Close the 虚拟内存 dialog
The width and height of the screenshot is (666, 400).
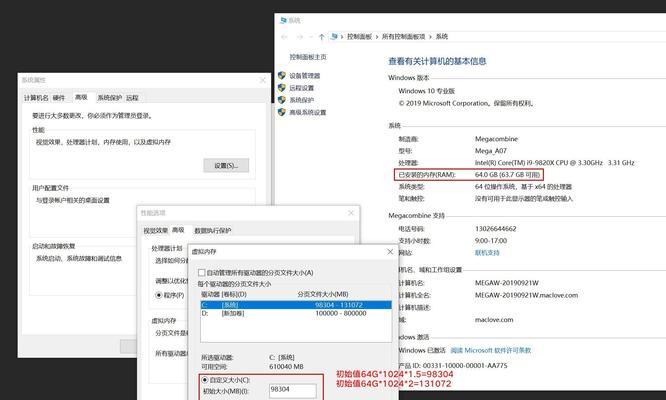tap(390, 252)
